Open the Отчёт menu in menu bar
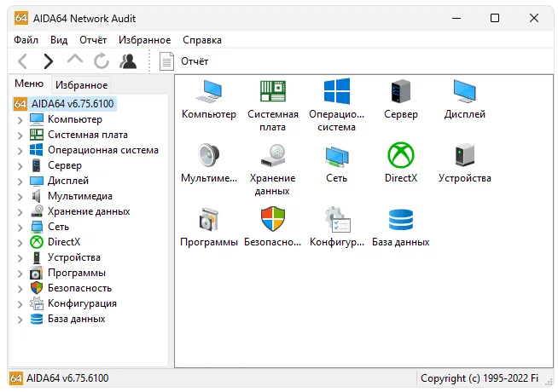Image resolution: width=558 pixels, height=392 pixels. coord(93,40)
